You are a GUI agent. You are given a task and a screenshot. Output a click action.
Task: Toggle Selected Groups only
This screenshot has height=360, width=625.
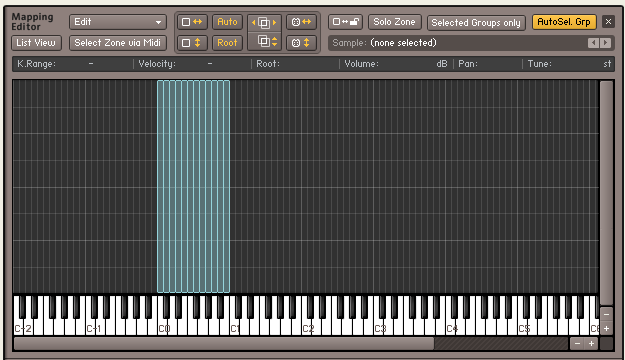476,23
